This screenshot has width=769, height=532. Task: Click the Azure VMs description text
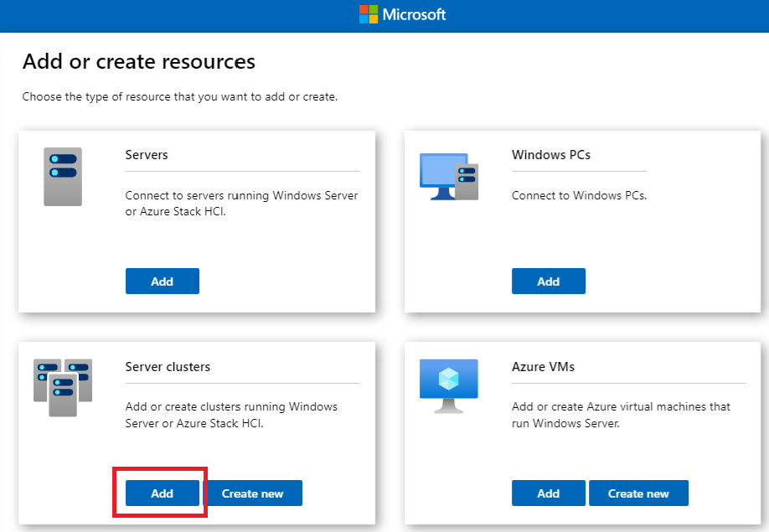(x=621, y=415)
